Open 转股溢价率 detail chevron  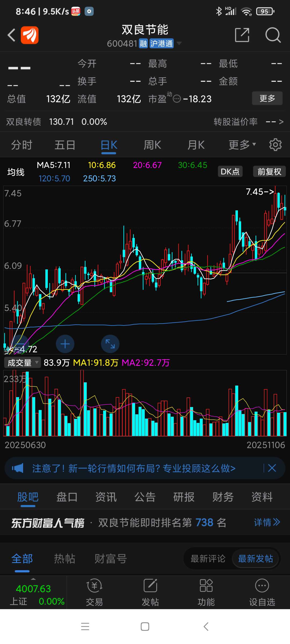[x=281, y=122]
